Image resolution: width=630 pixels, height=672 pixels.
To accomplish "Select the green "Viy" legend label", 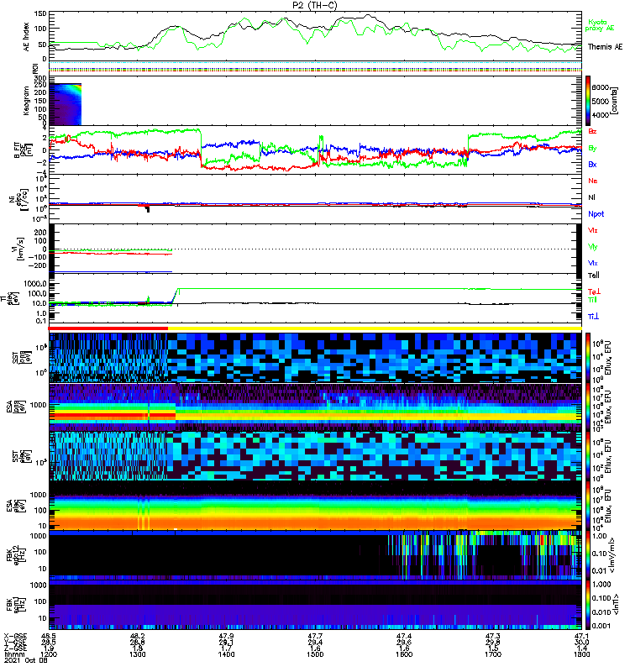I will pyautogui.click(x=592, y=247).
